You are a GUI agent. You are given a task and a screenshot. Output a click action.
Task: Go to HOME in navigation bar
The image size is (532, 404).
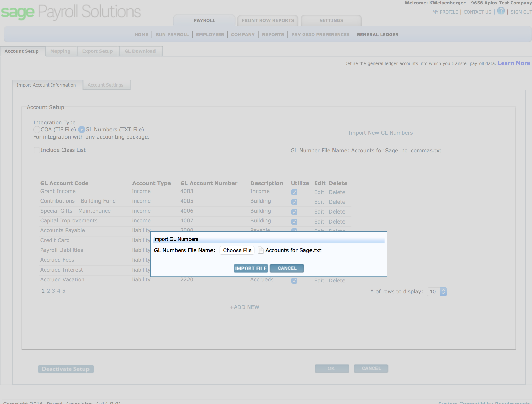[x=141, y=35]
